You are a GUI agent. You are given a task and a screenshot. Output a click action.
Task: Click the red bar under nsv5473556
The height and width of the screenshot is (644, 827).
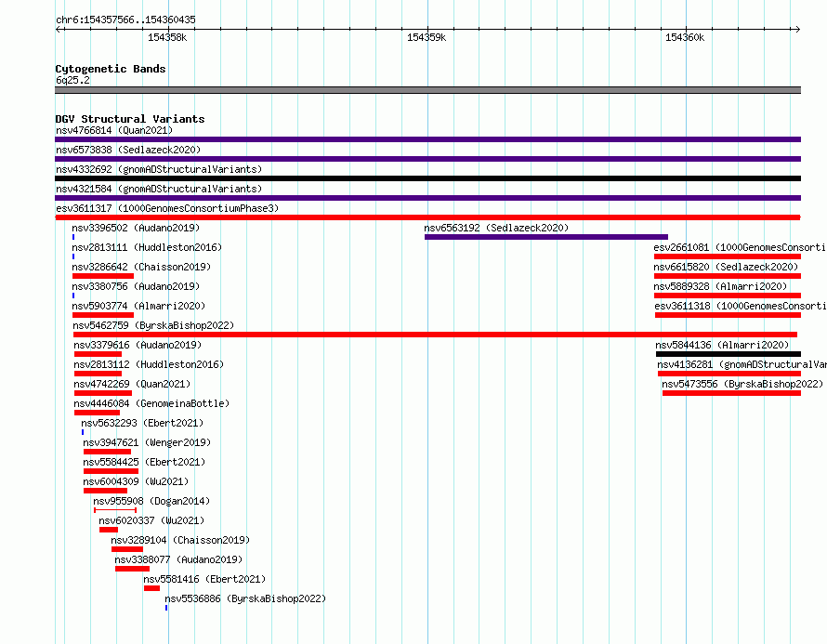click(731, 393)
